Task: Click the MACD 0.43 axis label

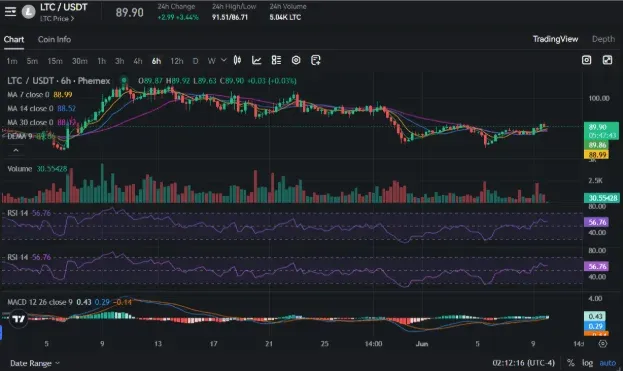Action: coord(595,316)
